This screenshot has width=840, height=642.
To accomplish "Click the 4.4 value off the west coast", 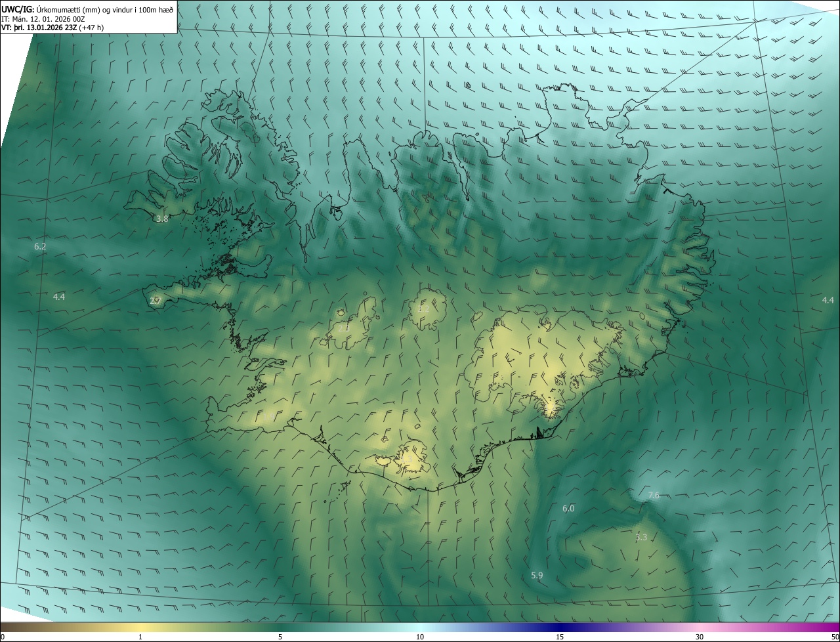I will pyautogui.click(x=59, y=297).
